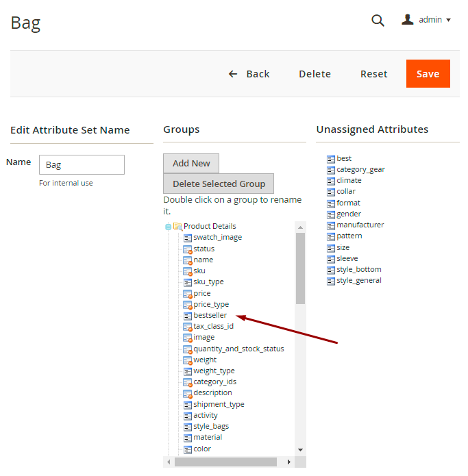Click the manufacturer attribute icon

(331, 225)
